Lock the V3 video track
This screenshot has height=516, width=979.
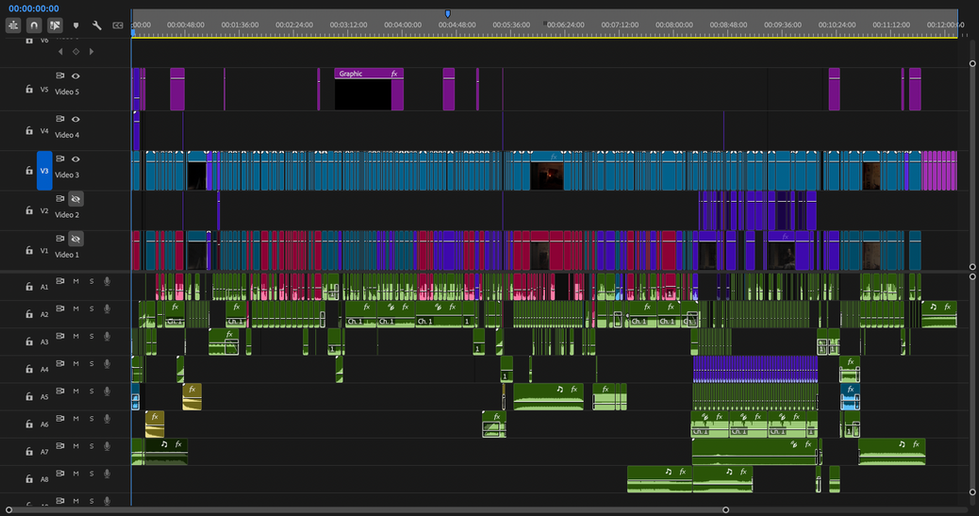pos(29,171)
